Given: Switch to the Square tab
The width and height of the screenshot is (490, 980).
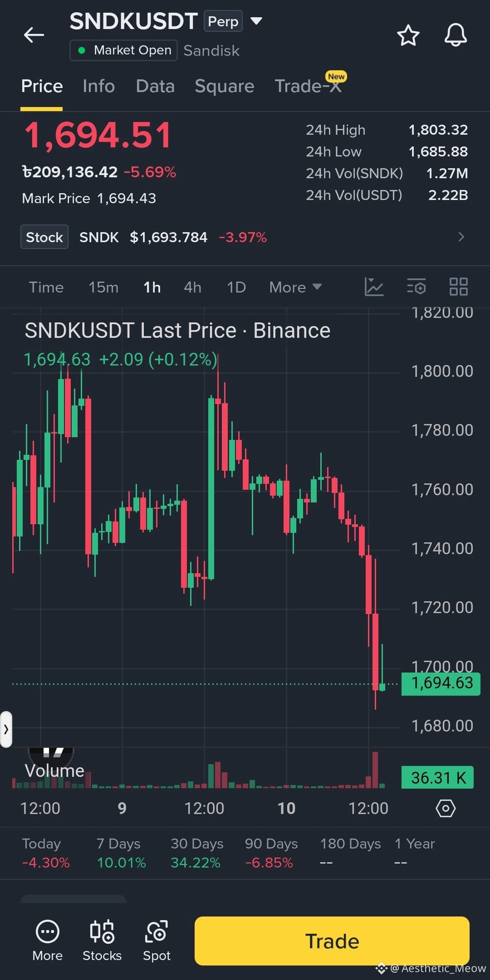Looking at the screenshot, I should point(225,86).
